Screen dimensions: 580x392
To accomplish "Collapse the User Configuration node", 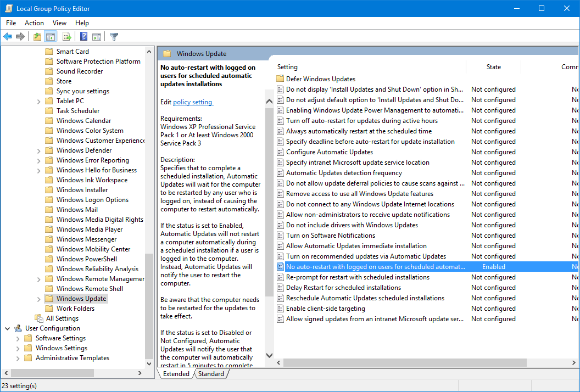I will (x=7, y=328).
